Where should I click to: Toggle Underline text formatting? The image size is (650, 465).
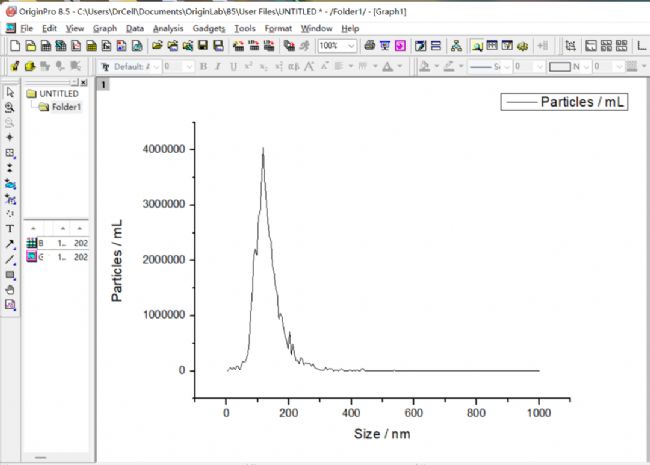point(232,67)
